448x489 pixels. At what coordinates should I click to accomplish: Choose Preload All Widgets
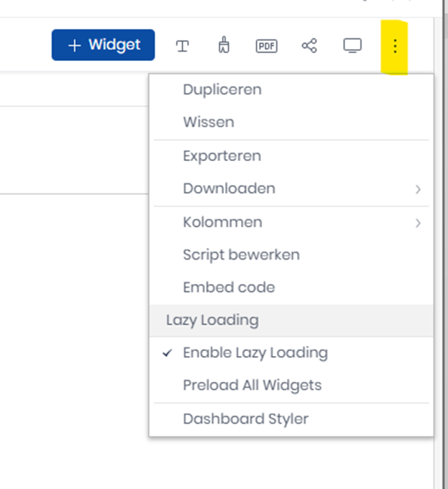click(252, 385)
